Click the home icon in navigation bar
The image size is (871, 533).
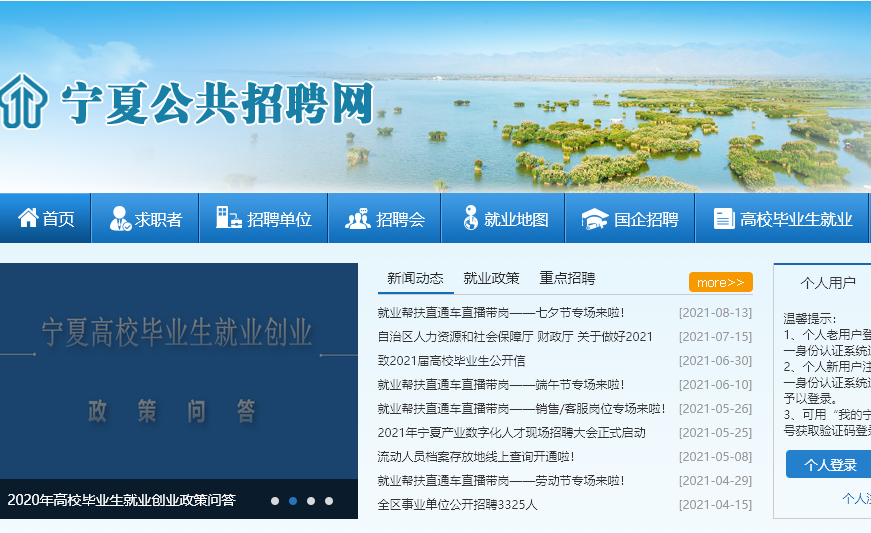point(28,218)
